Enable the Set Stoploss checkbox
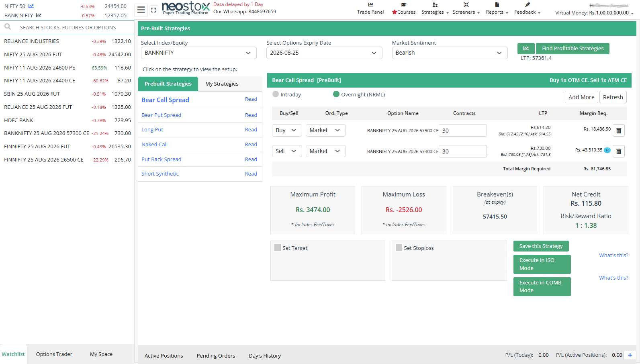This screenshot has height=364, width=640. (x=399, y=247)
